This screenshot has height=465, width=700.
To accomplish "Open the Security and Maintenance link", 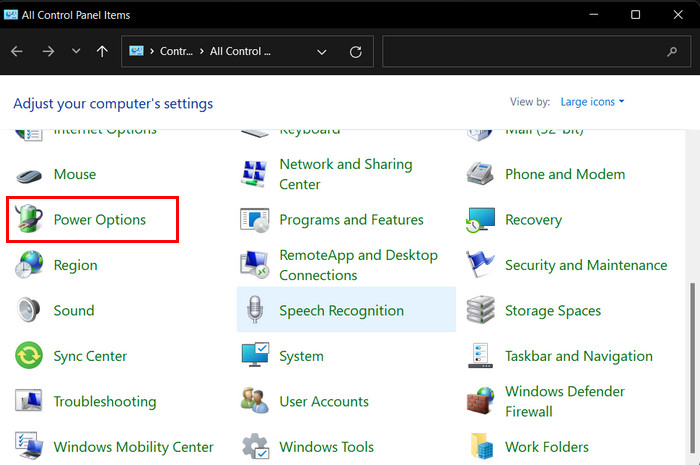I will click(586, 265).
